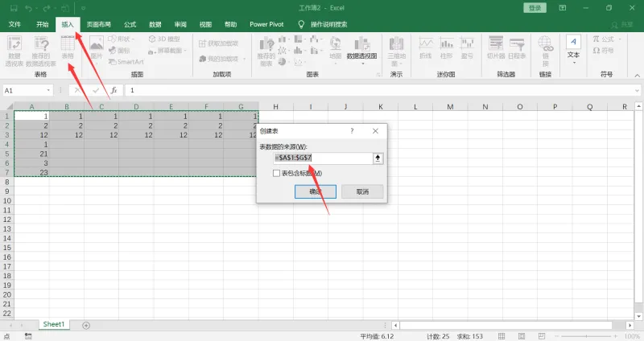Switch to the Data (数据) tab

point(155,24)
